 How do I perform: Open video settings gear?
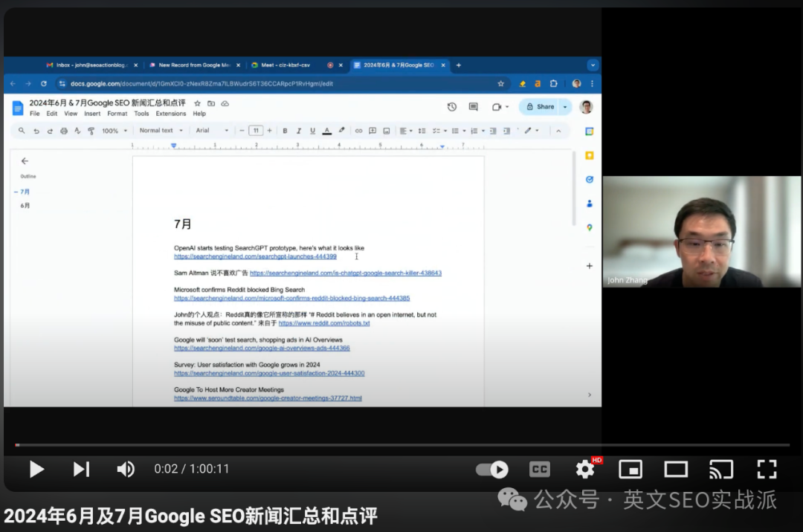click(585, 469)
